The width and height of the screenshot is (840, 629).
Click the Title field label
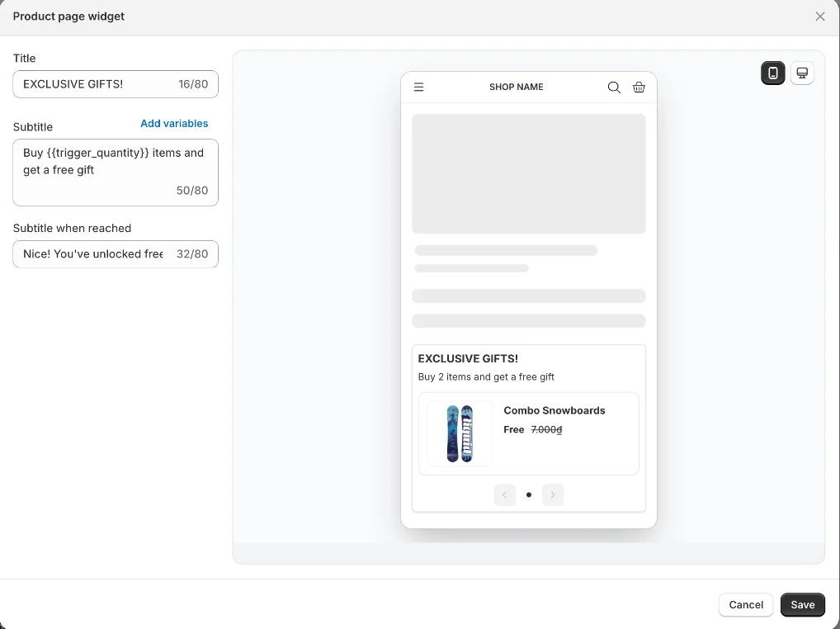(24, 59)
